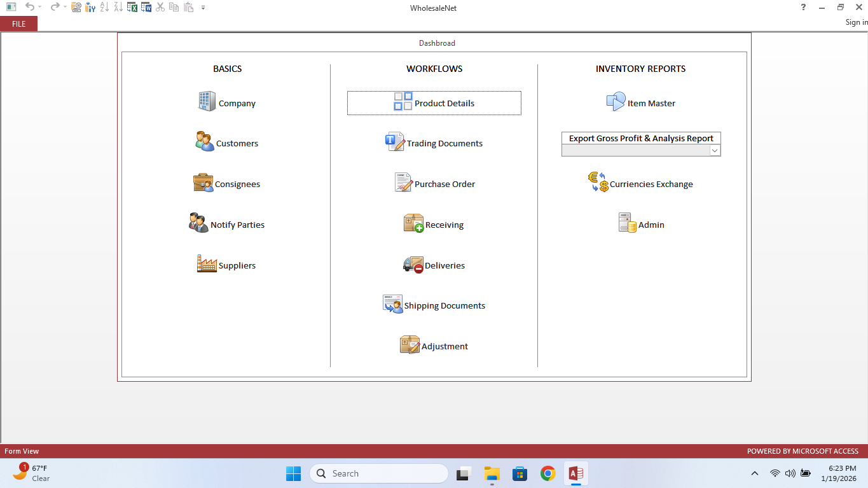Open the FILE tab
This screenshot has width=868, height=488.
pos(19,24)
